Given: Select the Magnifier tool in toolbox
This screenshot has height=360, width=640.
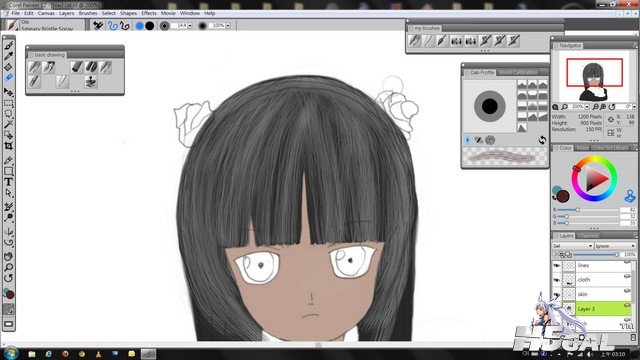Looking at the screenshot, I should [x=9, y=267].
